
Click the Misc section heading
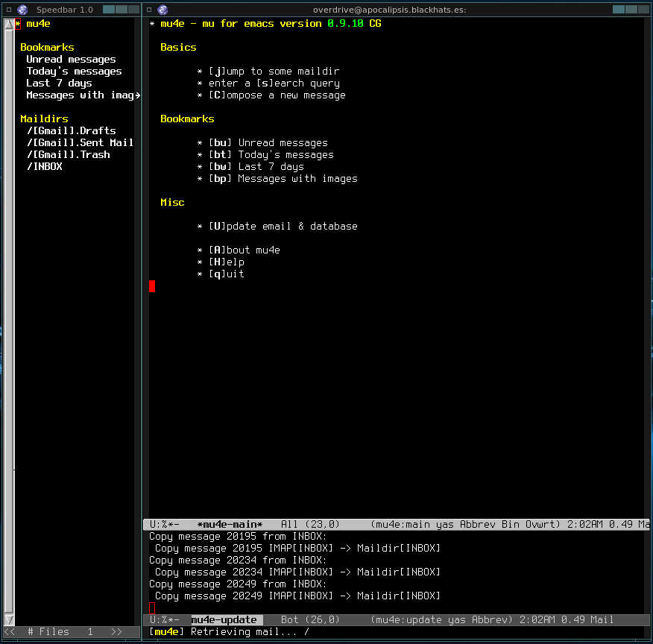(172, 202)
